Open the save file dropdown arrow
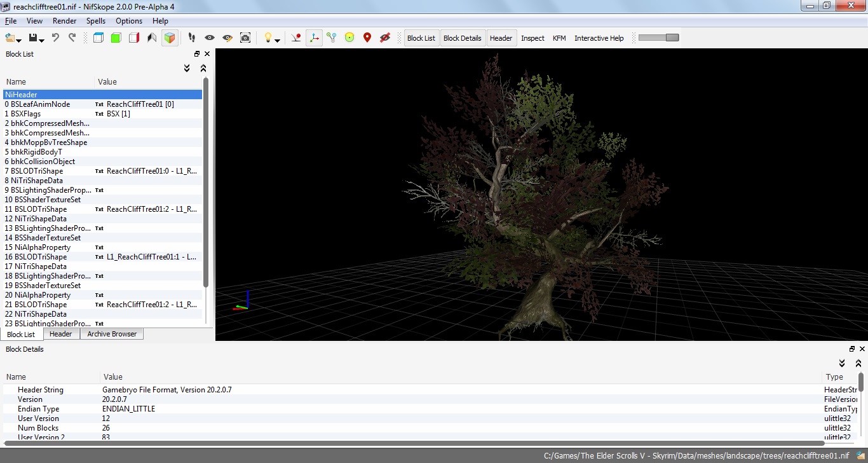The image size is (868, 463). [x=42, y=40]
